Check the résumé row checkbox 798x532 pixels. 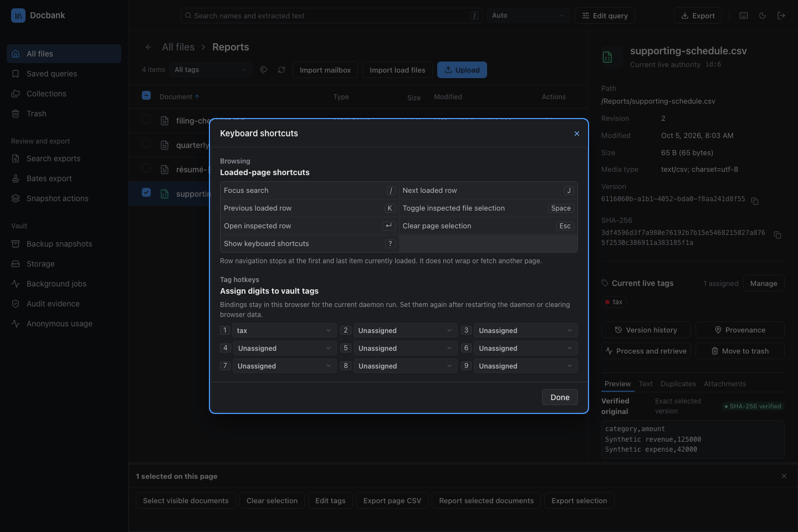click(x=146, y=168)
